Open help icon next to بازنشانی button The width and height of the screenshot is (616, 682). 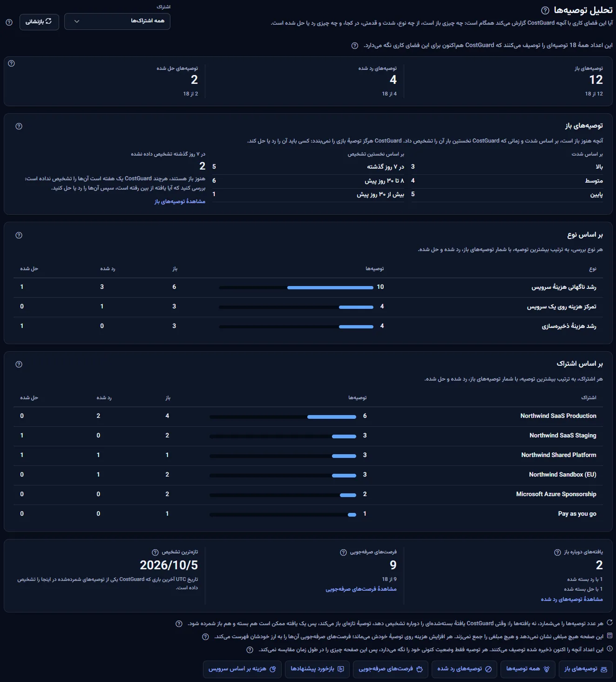click(9, 22)
